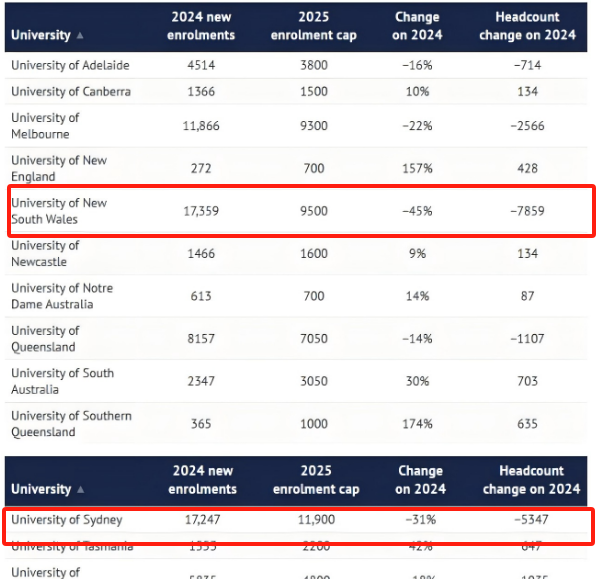This screenshot has height=579, width=602.
Task: Click 'Headcount change on 2024' header in top table
Action: (x=528, y=26)
